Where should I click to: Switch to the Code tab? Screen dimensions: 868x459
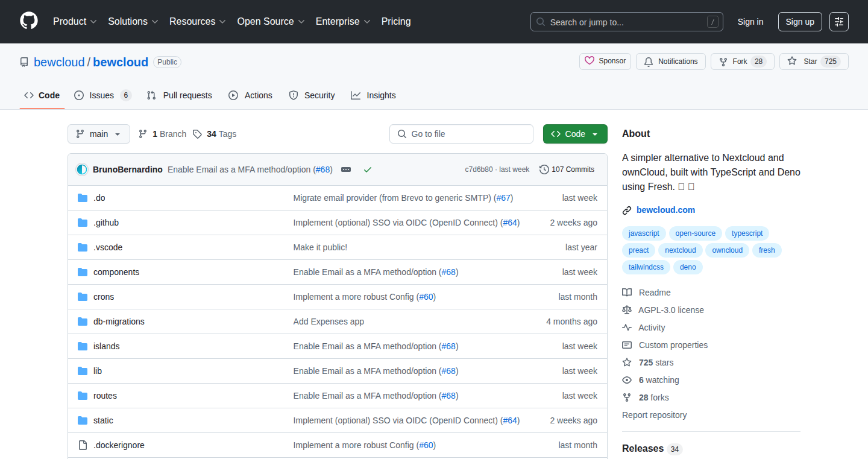[42, 95]
